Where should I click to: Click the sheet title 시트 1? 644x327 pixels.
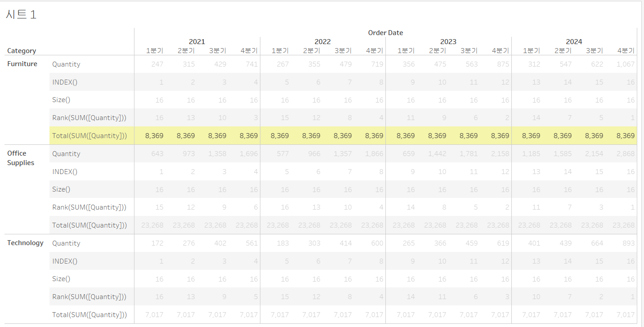coord(21,14)
